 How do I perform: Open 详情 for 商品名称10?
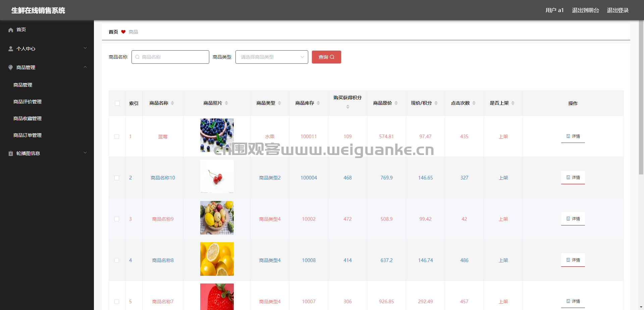(x=573, y=177)
